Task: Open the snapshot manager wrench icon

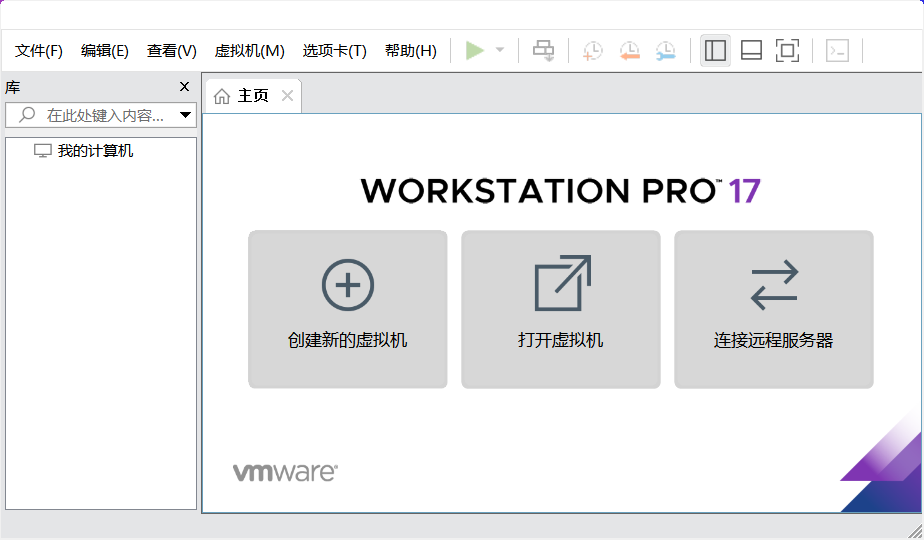Action: (x=666, y=51)
